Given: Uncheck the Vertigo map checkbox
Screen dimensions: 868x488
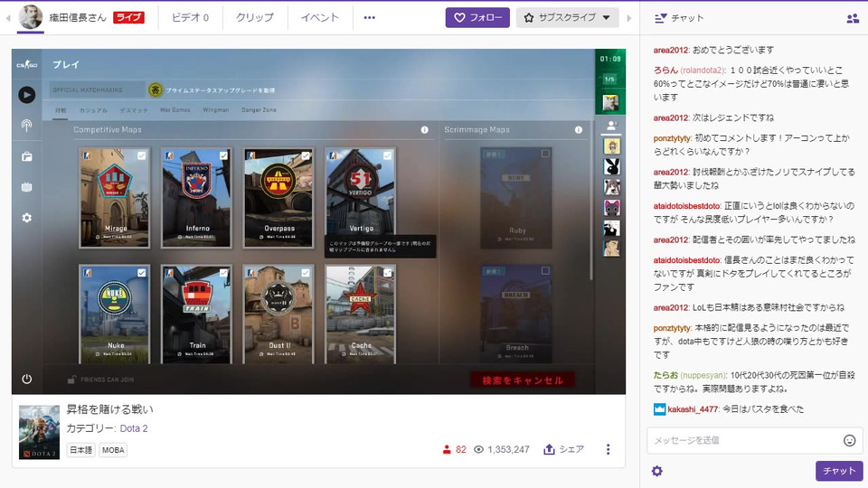Looking at the screenshot, I should pyautogui.click(x=388, y=156).
